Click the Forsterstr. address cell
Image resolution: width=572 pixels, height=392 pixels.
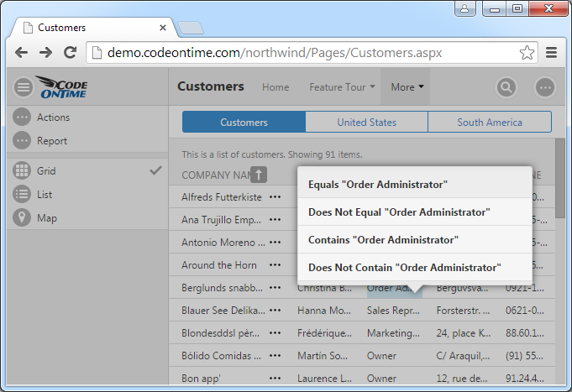coord(463,311)
